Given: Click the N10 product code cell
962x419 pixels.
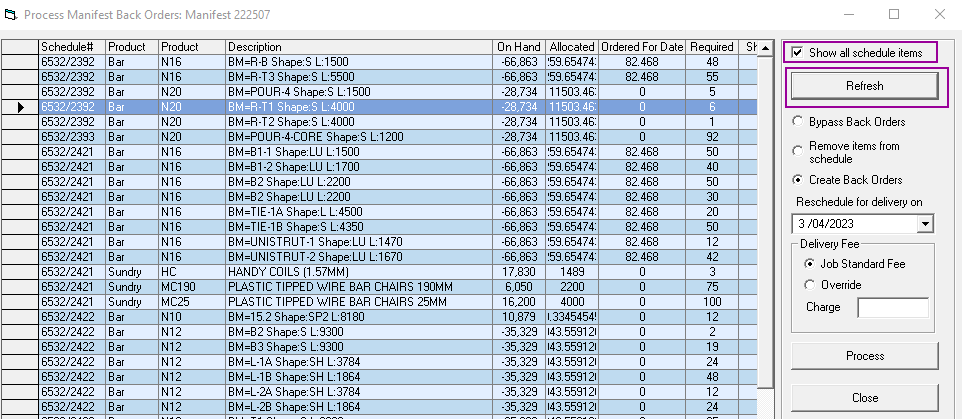Looking at the screenshot, I should pos(192,317).
